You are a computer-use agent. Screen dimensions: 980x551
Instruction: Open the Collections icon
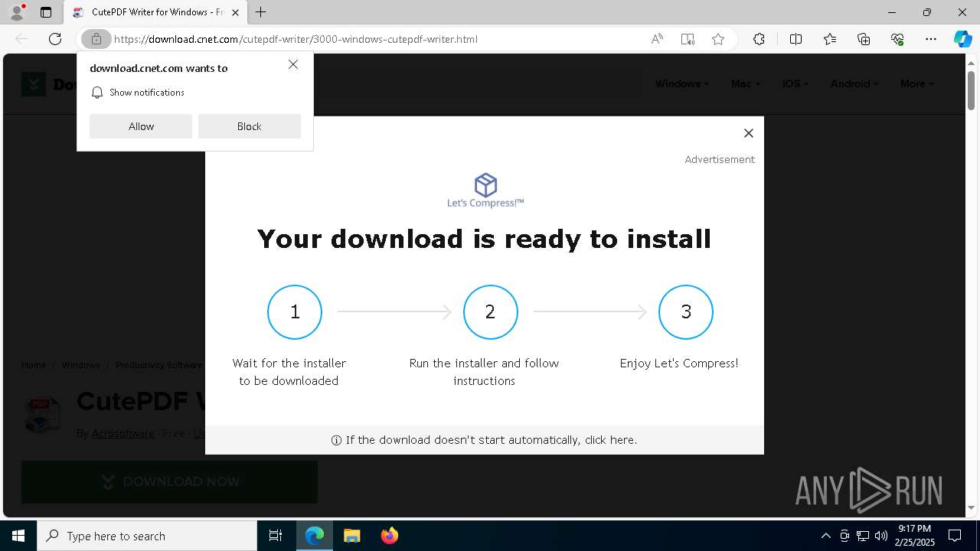[x=864, y=39]
